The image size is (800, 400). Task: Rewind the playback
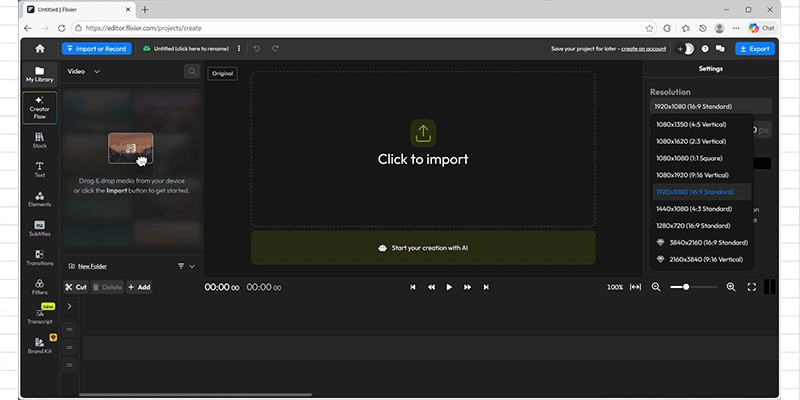point(431,287)
